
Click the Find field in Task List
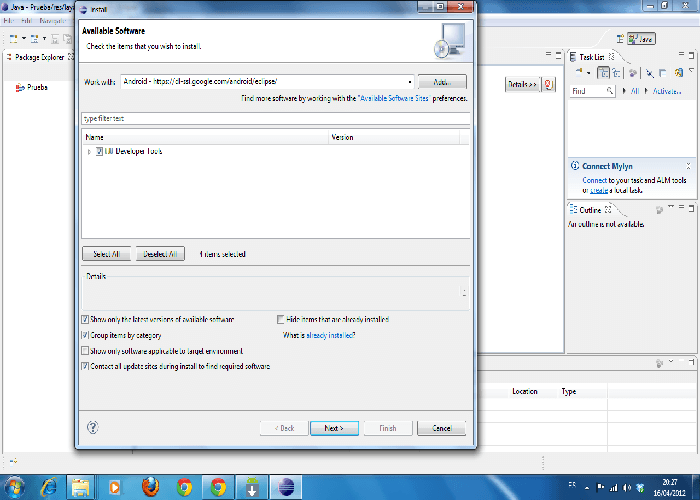592,91
